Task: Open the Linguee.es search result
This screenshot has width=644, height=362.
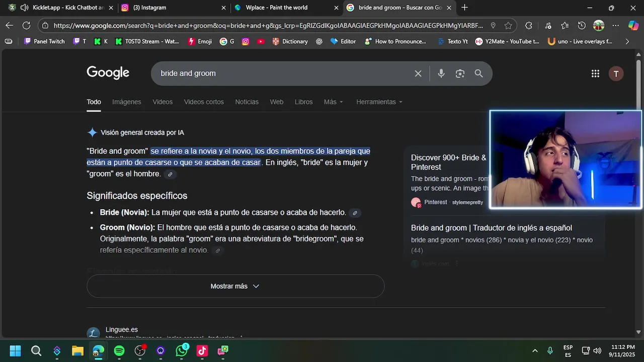Action: (x=122, y=330)
